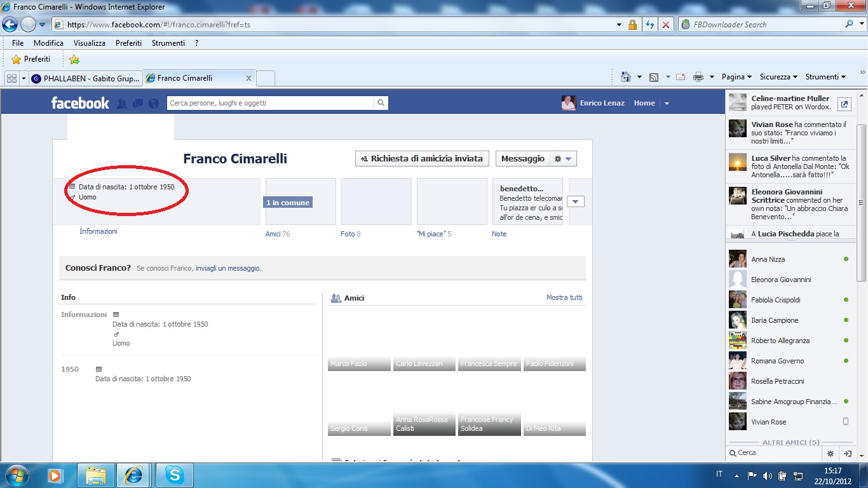The image size is (868, 488).
Task: Open chat settings gear in sidebar
Action: click(830, 454)
